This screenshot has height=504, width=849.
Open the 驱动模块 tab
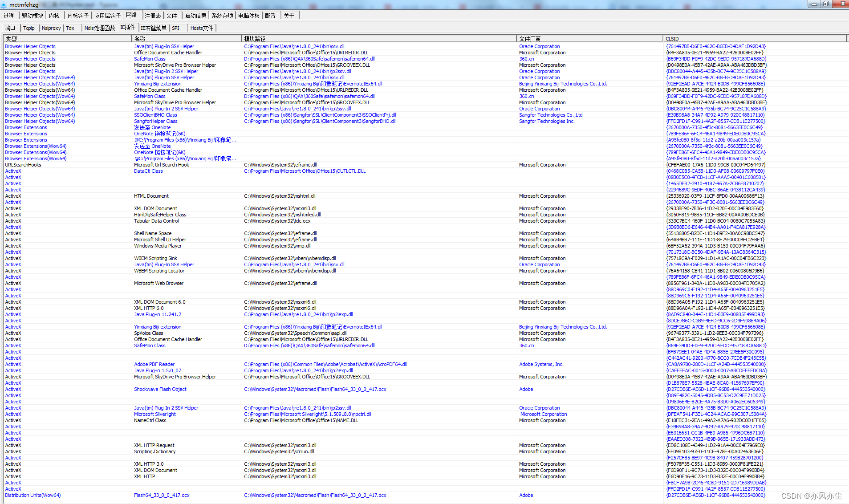pos(33,16)
